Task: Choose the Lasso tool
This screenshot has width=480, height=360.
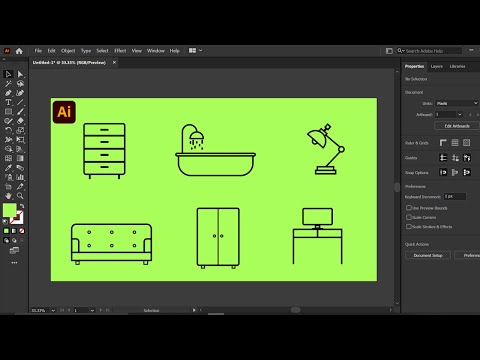Action: pos(20,83)
